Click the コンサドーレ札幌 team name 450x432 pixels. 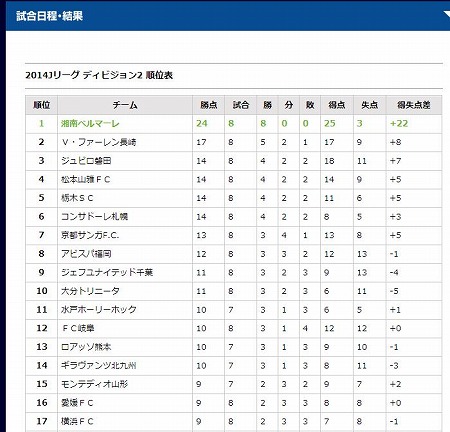pos(94,217)
